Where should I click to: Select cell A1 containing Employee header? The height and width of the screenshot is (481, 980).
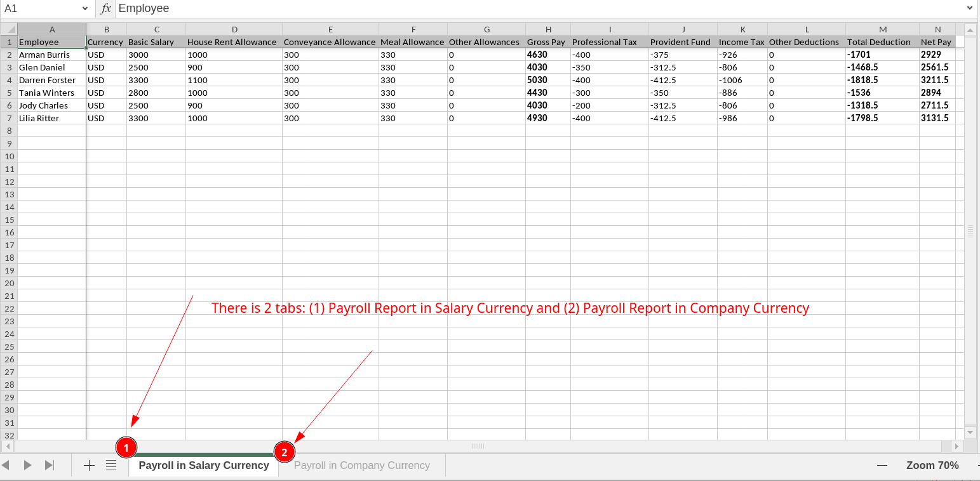pyautogui.click(x=51, y=42)
